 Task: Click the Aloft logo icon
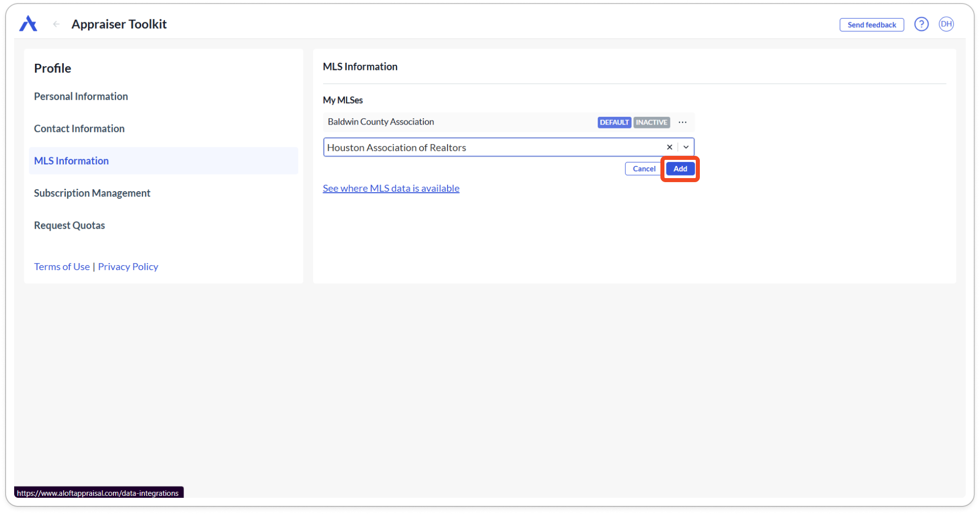pos(28,23)
